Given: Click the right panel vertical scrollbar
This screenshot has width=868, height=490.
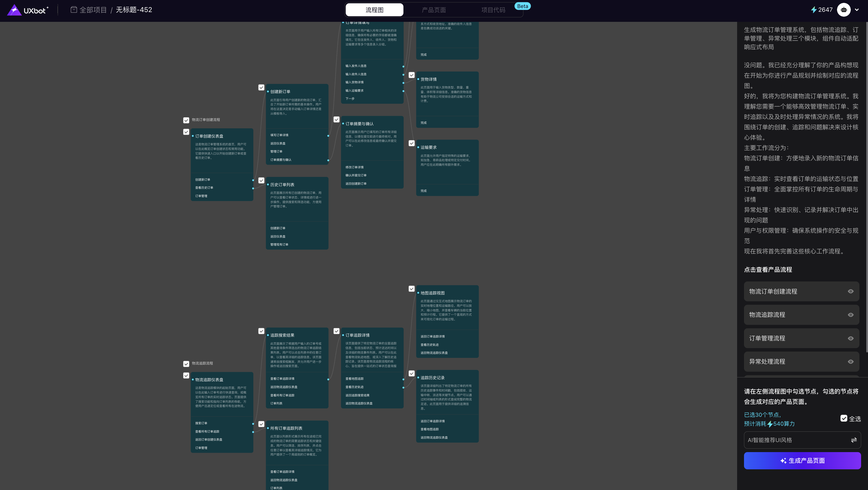Looking at the screenshot, I should (866, 186).
